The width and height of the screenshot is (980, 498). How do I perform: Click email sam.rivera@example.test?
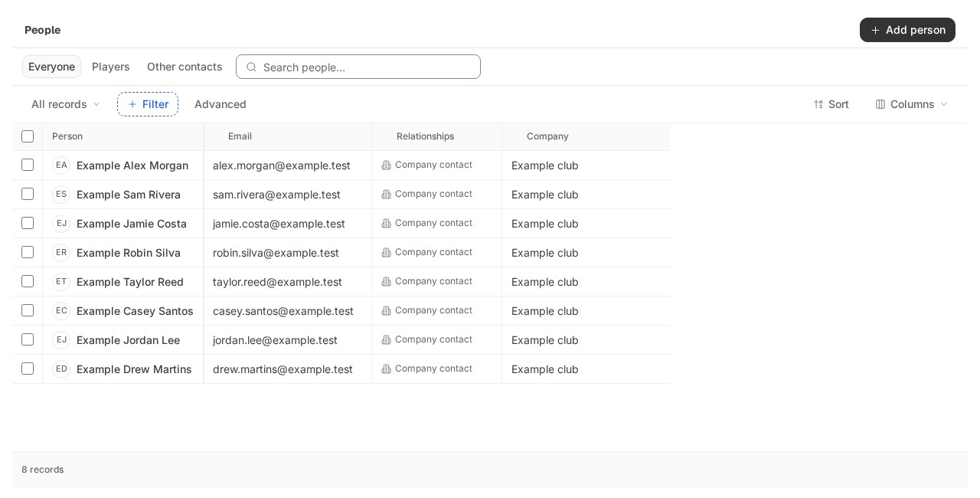tap(276, 195)
